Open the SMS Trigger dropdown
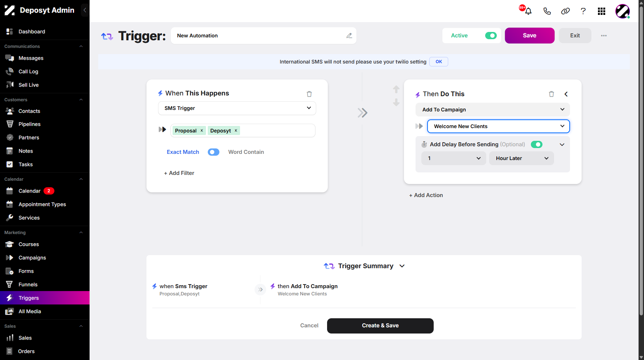Screen dimensions: 644x360 click(x=237, y=108)
